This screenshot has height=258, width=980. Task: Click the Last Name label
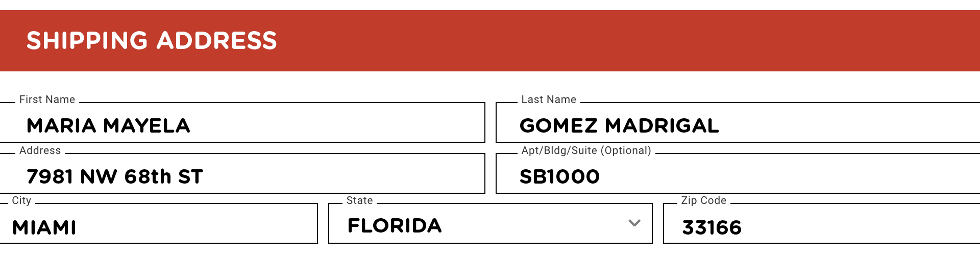(x=549, y=99)
